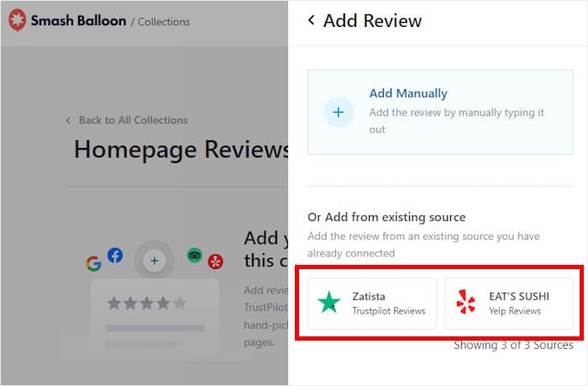Click the round plus button in the illustration

click(x=154, y=261)
